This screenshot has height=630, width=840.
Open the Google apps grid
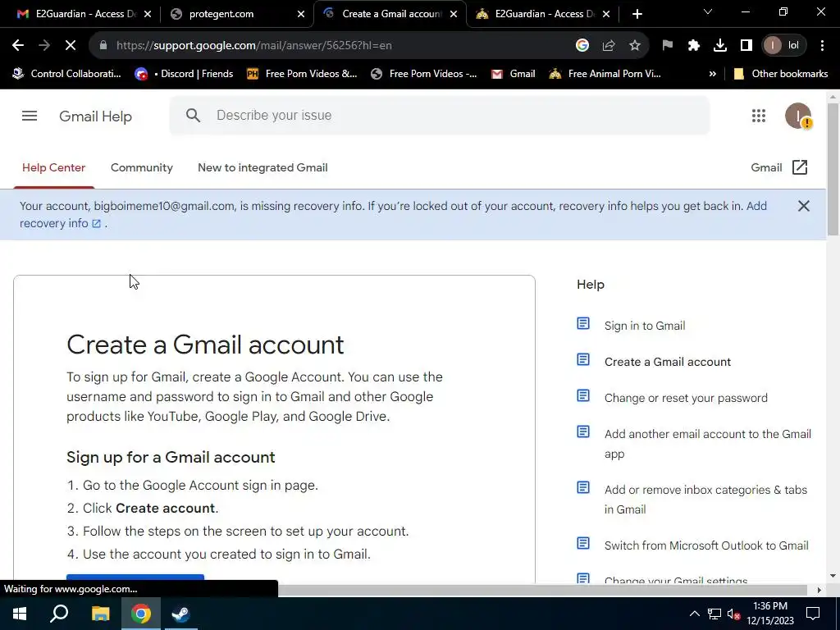tap(759, 116)
